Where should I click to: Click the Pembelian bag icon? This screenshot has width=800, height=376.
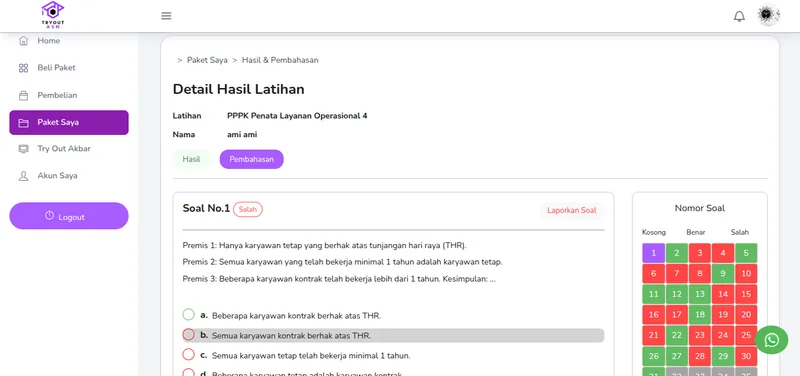pos(23,95)
